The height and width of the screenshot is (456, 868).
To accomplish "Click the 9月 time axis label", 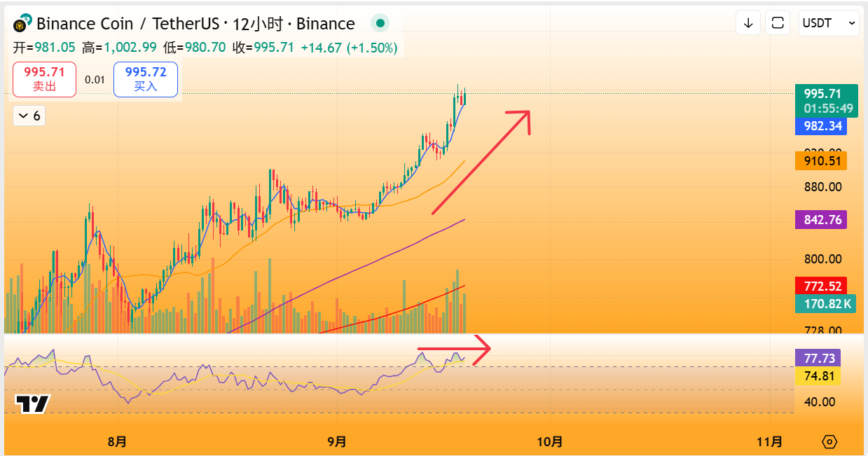I will 338,442.
